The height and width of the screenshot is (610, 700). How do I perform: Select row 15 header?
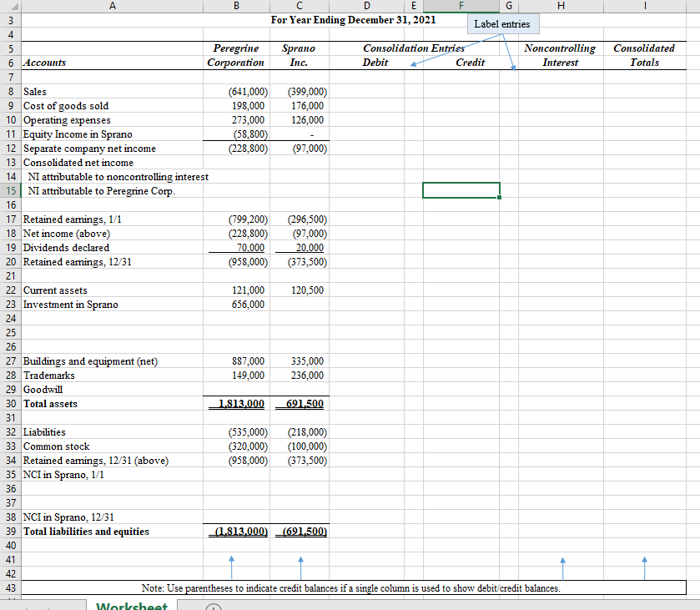tap(11, 191)
